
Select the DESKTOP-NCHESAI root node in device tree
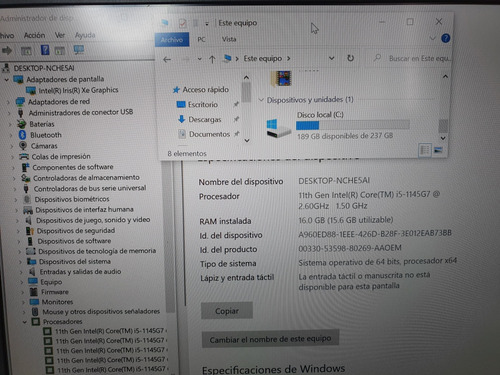pos(44,68)
